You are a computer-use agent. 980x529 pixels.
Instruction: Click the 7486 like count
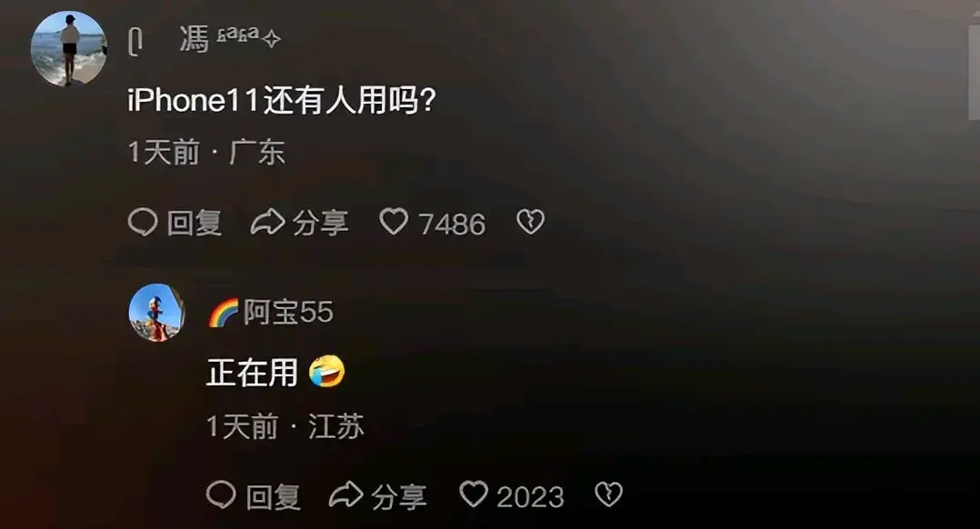click(x=452, y=225)
